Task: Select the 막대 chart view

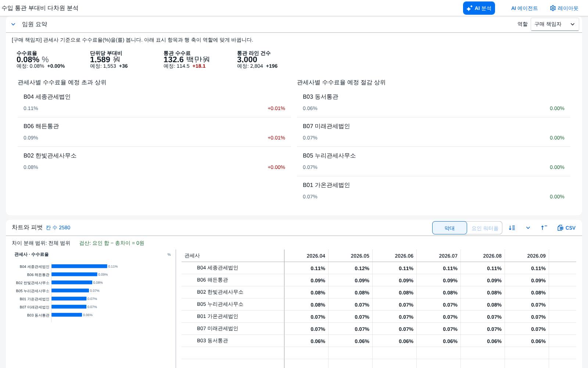Action: pos(449,228)
